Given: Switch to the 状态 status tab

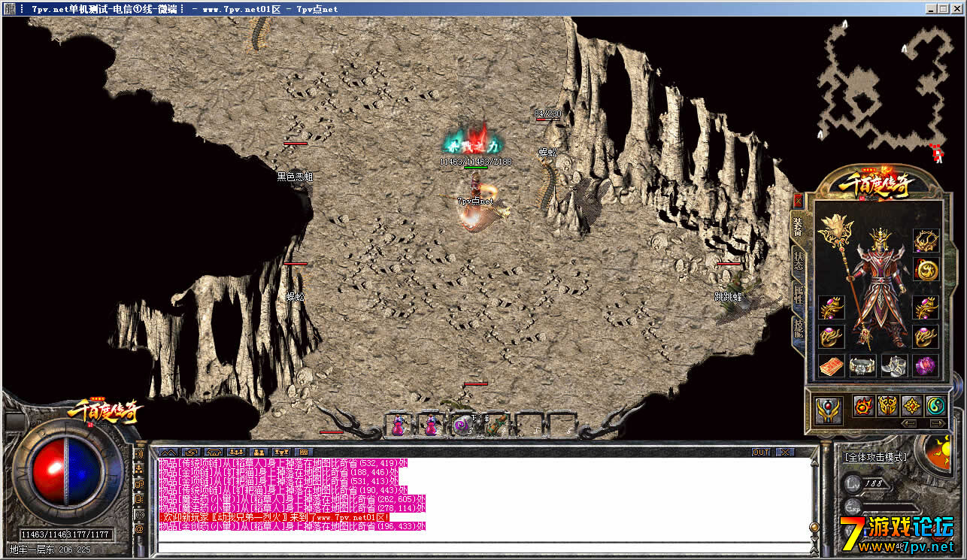Looking at the screenshot, I should tap(798, 259).
